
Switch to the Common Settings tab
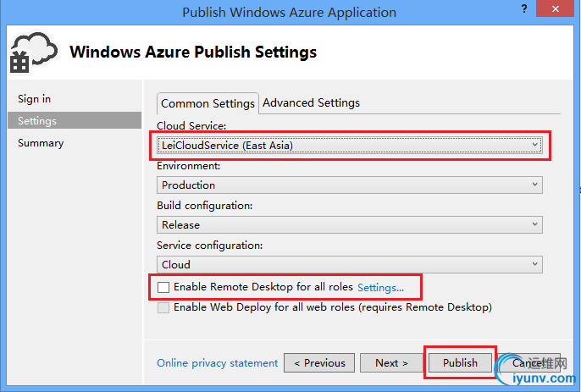click(207, 103)
